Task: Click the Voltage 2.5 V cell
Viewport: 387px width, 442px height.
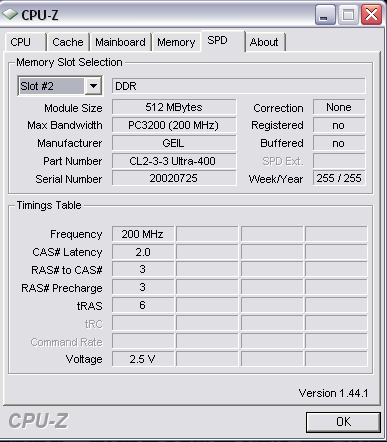Action: [143, 359]
